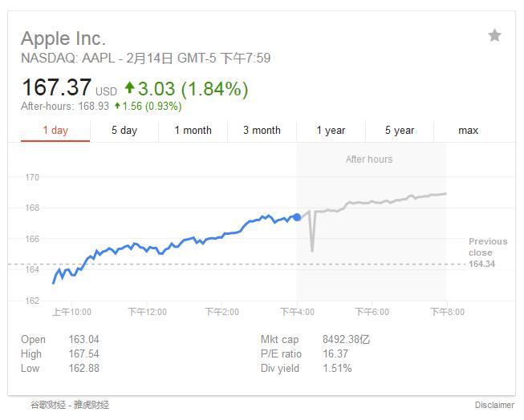Switch to the 5 day tab
Screen dimensions: 524x420
pos(124,131)
